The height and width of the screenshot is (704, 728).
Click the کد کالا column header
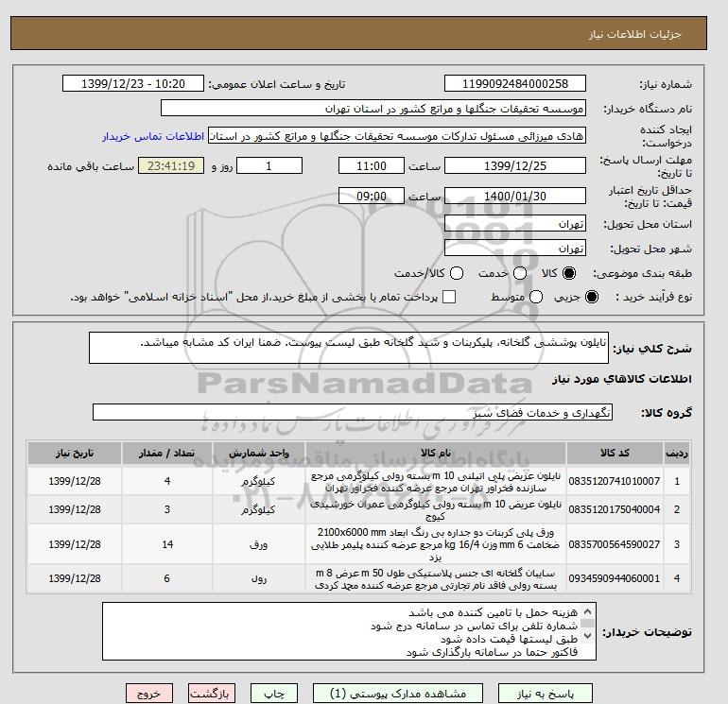coord(615,453)
